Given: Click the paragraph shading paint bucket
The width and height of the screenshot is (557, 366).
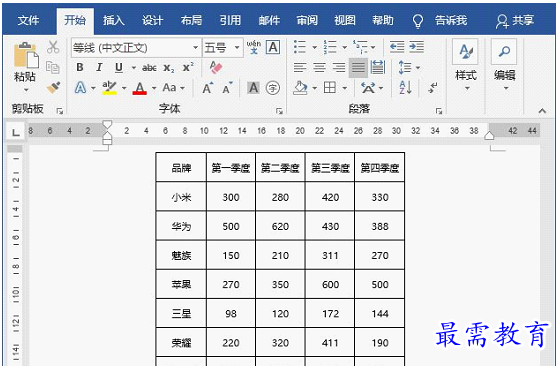Looking at the screenshot, I should (300, 88).
